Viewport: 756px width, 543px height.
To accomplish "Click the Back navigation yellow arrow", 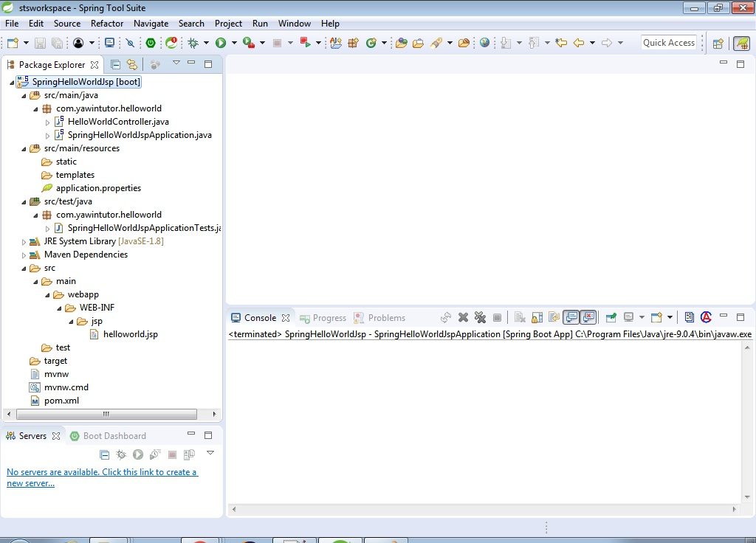I will pos(579,43).
